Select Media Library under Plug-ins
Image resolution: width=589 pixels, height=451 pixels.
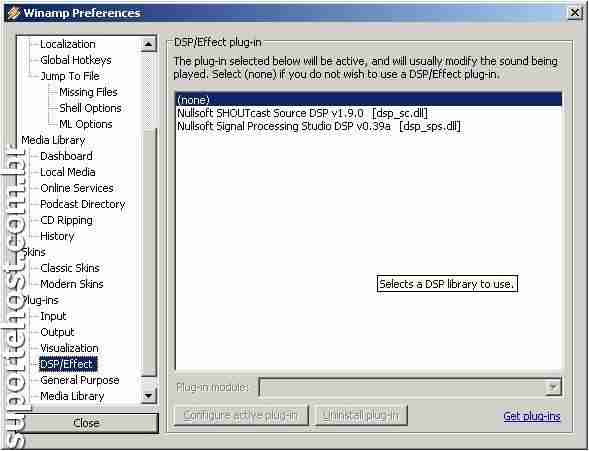72,397
